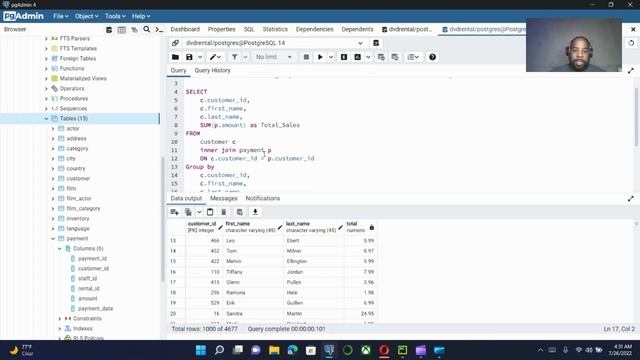This screenshot has width=640, height=360.
Task: Open PSQL tool icon in browser
Action: (x=159, y=30)
